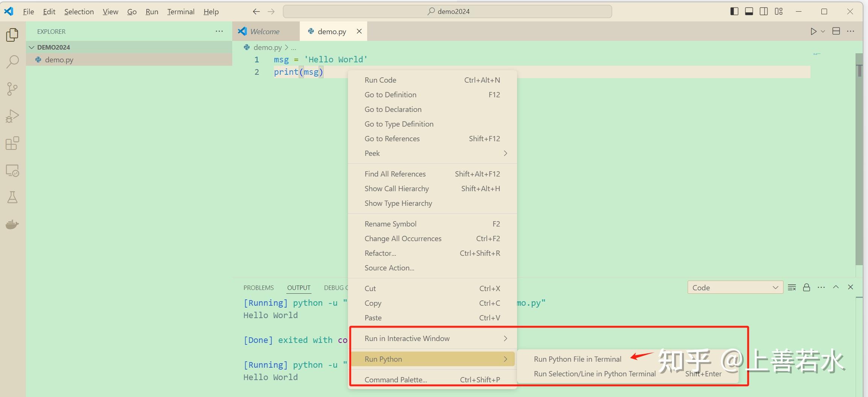Expand the run button dropdown arrow

[823, 32]
